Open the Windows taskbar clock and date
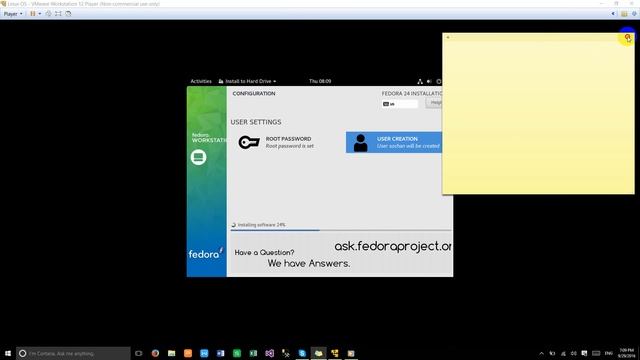The image size is (640, 360). (x=627, y=353)
